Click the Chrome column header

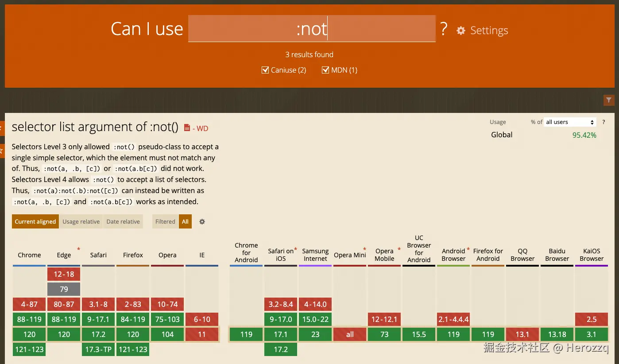pos(29,255)
